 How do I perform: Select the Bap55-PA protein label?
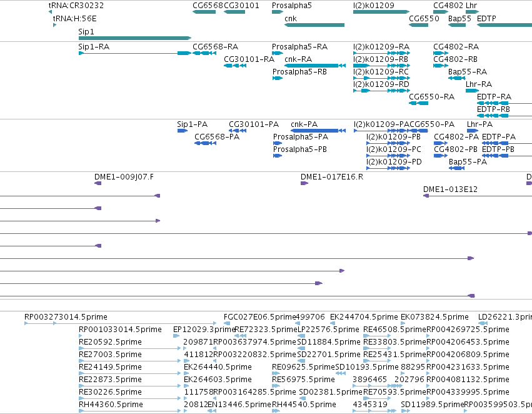(x=468, y=162)
